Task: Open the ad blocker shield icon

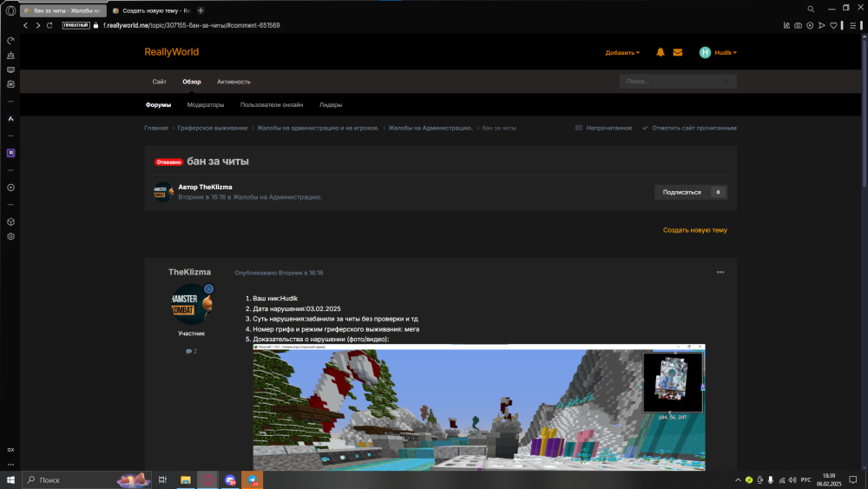Action: tap(810, 25)
